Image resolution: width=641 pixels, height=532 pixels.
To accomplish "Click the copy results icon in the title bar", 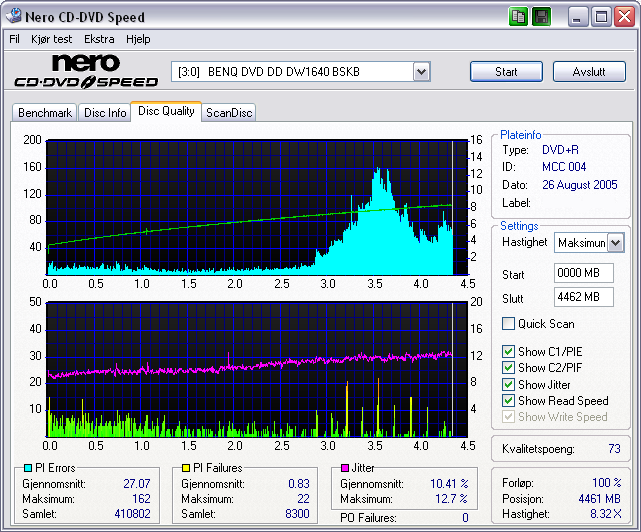I will coord(518,17).
